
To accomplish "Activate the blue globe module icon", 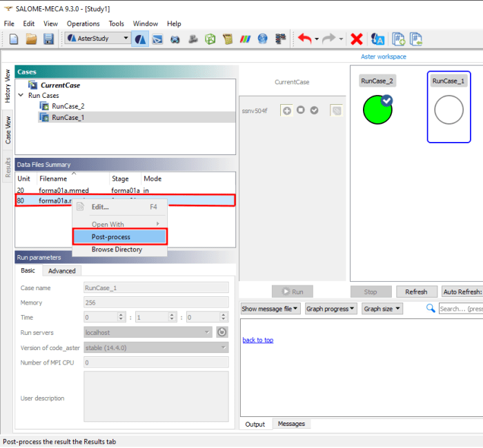I will click(x=262, y=39).
